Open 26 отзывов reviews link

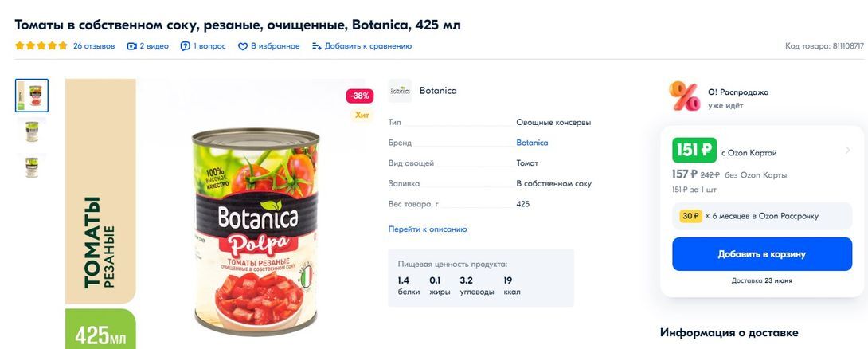[x=94, y=46]
